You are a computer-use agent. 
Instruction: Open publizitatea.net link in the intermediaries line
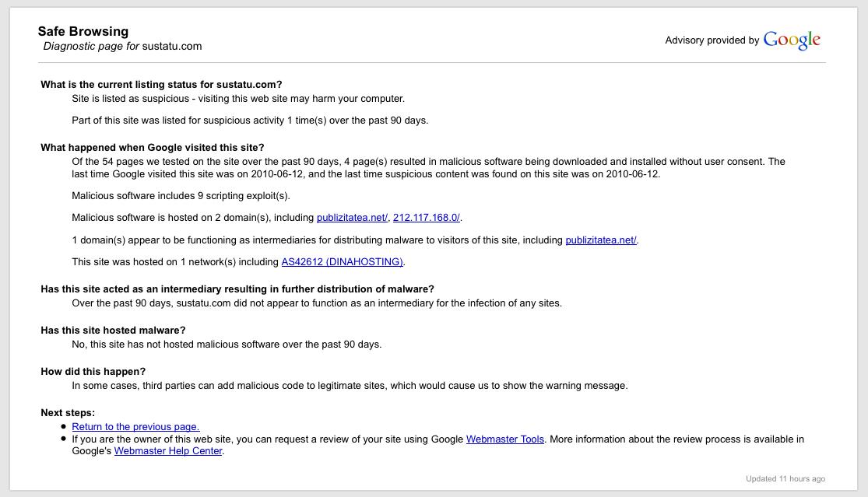click(600, 240)
